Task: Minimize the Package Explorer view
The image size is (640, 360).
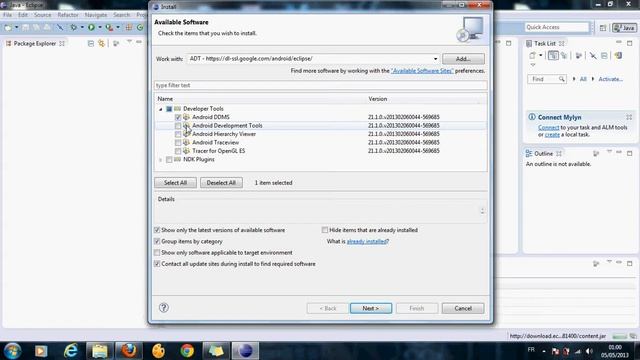Action: coord(139,42)
